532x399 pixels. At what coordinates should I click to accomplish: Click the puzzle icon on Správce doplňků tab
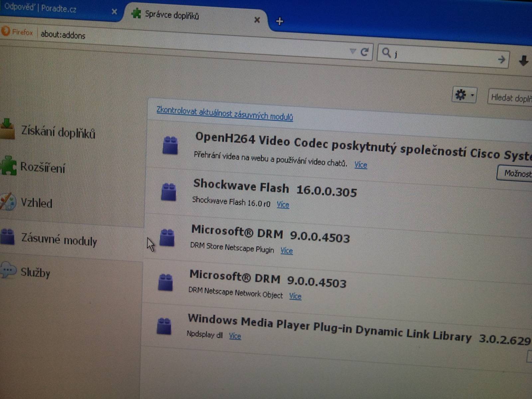pos(136,13)
